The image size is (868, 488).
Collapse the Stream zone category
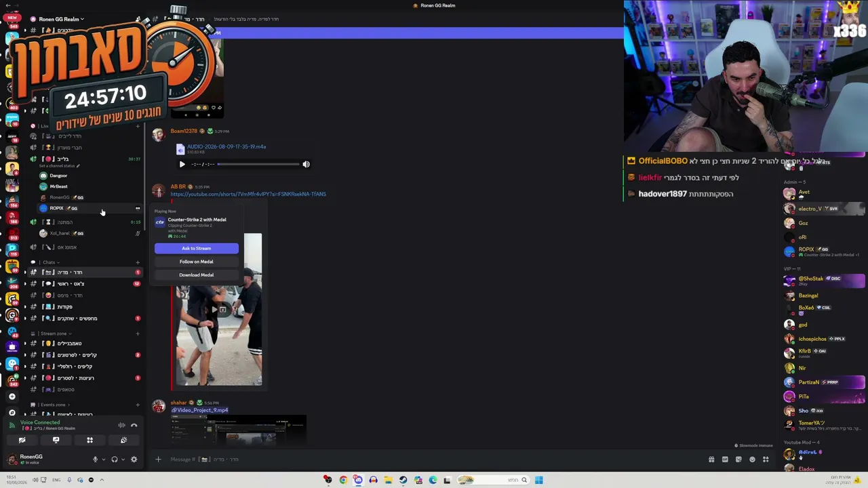click(51, 333)
